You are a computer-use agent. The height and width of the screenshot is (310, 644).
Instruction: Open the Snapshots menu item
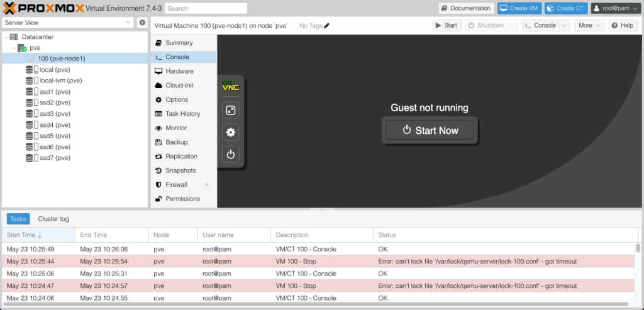[x=184, y=170]
